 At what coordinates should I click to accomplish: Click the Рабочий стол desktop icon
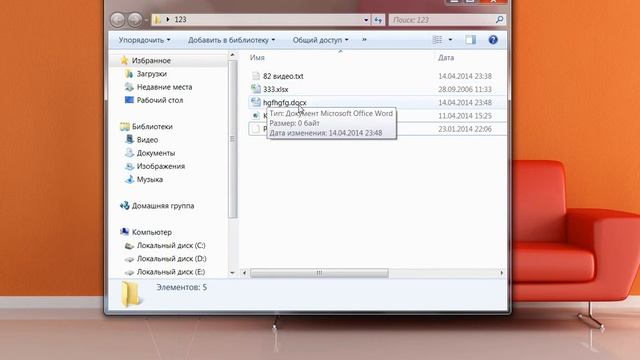[x=129, y=100]
